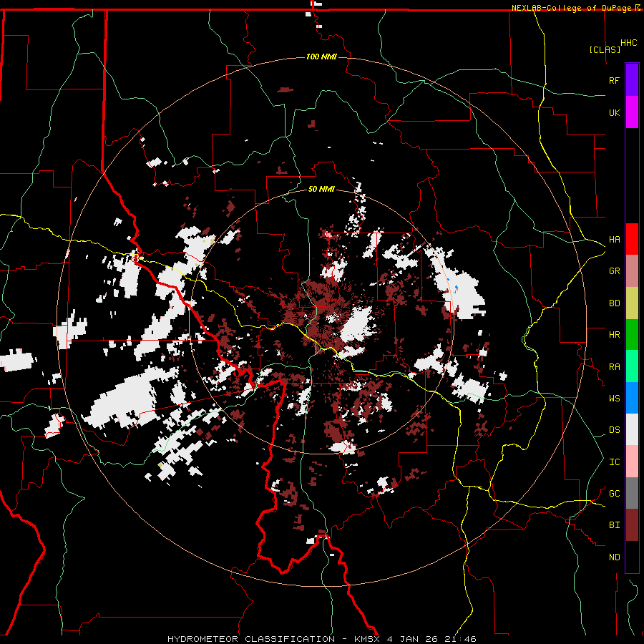Click the 4 JAN 26 date text
644x644 pixels.
tap(412, 639)
